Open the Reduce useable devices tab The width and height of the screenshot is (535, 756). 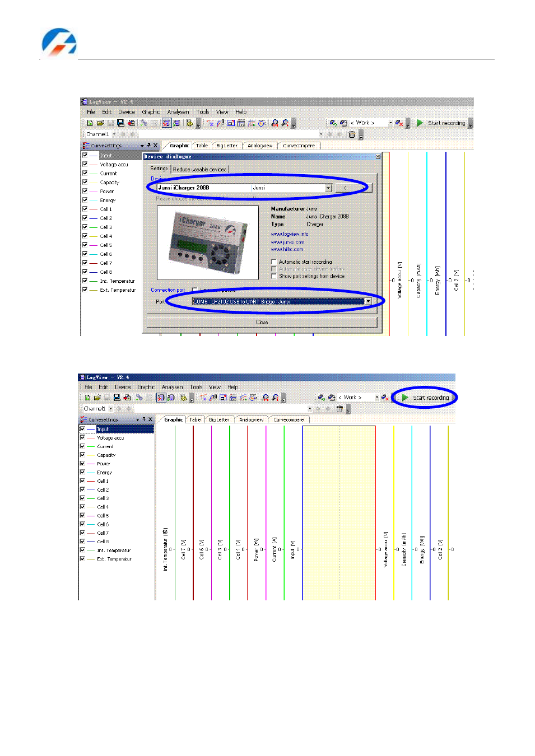(x=199, y=169)
